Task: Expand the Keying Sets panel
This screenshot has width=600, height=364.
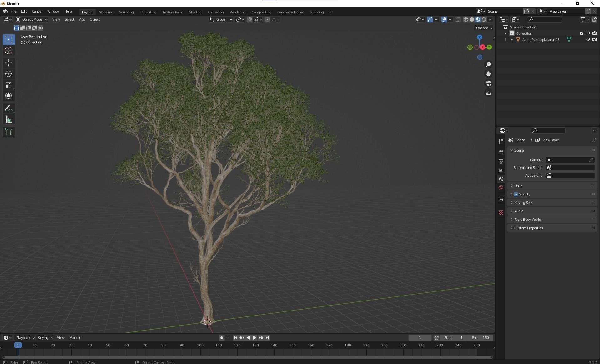Action: 552,203
